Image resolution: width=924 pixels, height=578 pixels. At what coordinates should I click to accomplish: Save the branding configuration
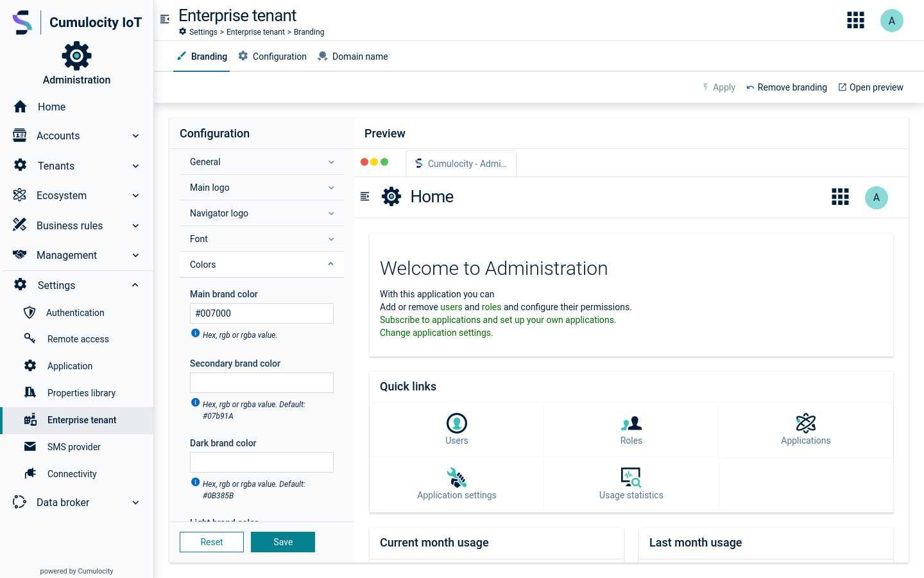pos(283,542)
